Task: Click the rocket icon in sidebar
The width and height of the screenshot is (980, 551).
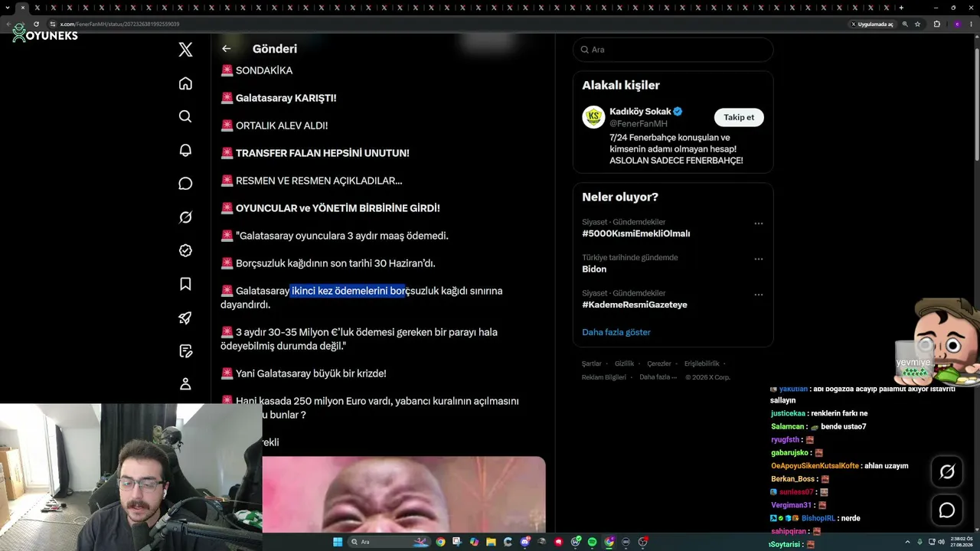Action: click(x=185, y=318)
